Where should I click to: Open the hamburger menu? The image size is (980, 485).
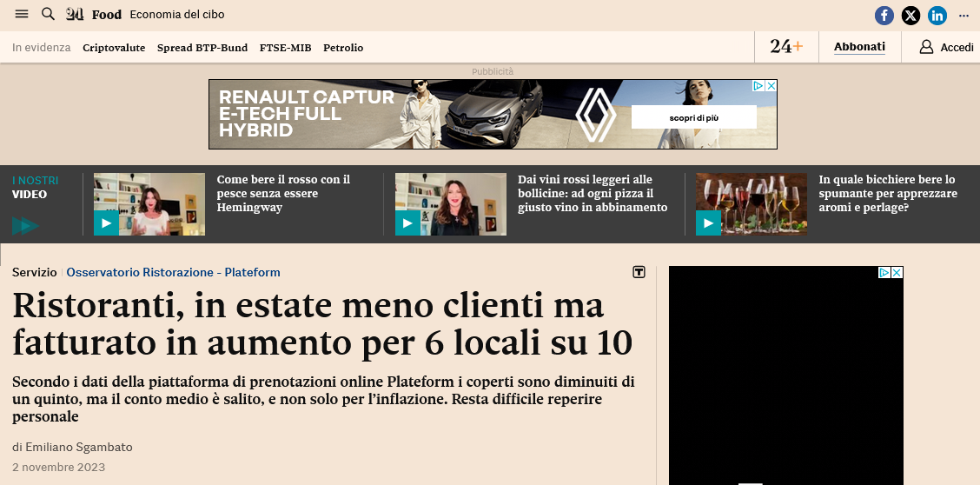point(22,15)
